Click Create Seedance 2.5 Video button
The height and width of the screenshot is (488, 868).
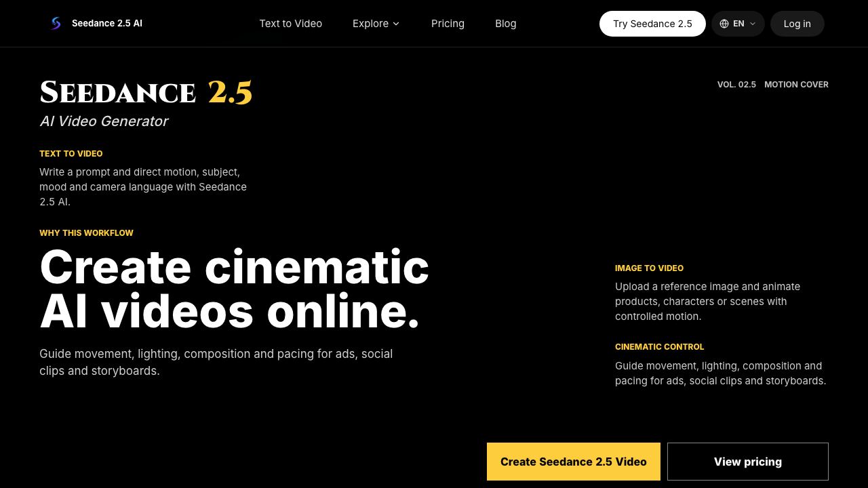(574, 462)
